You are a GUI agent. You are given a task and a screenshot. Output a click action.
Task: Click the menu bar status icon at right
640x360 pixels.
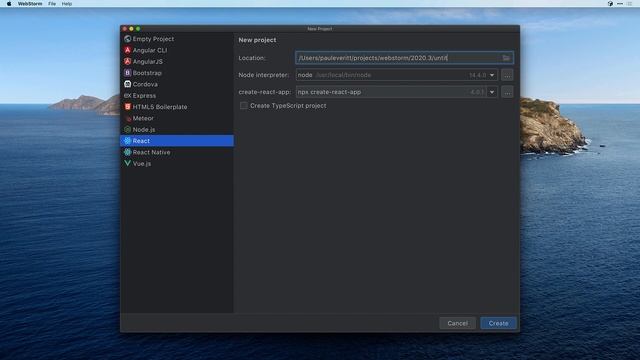(610, 4)
